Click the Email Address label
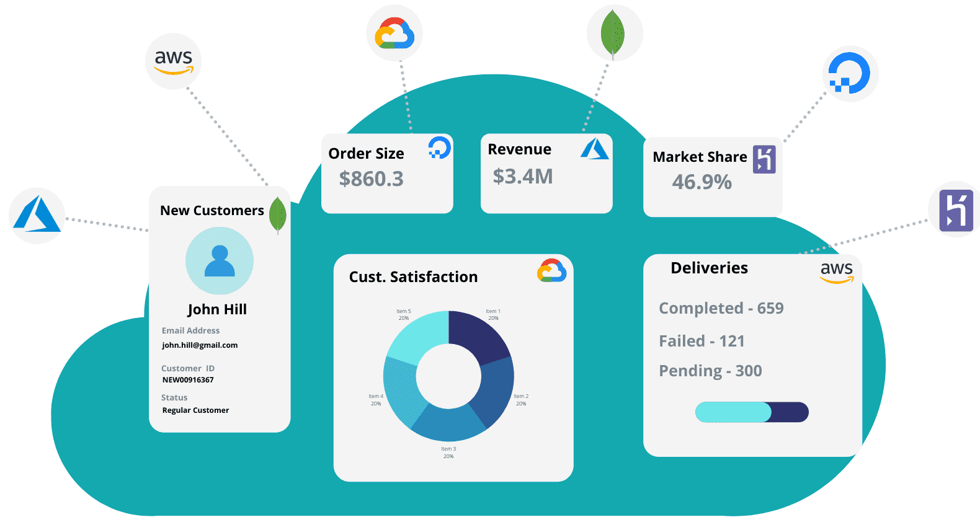Image resolution: width=980 pixels, height=530 pixels. click(191, 331)
